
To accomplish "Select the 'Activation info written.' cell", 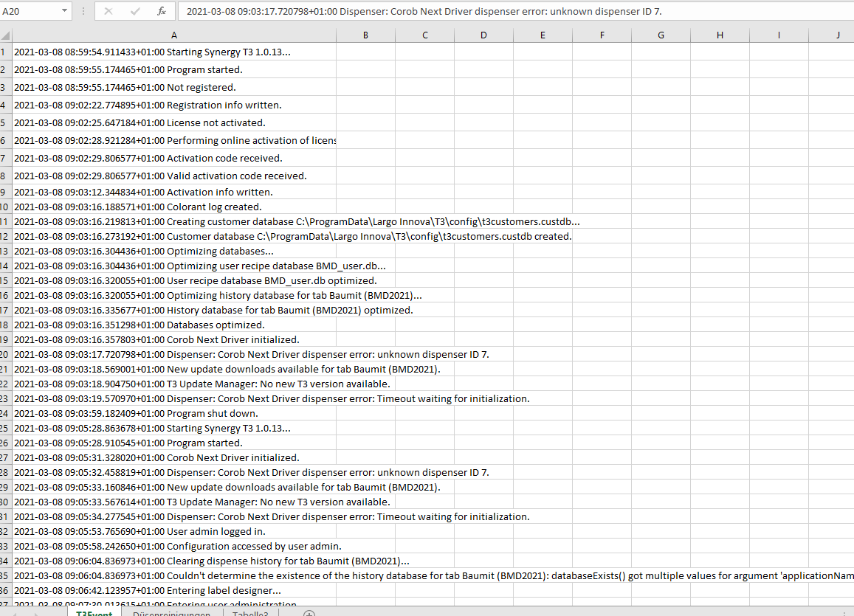I will [174, 192].
